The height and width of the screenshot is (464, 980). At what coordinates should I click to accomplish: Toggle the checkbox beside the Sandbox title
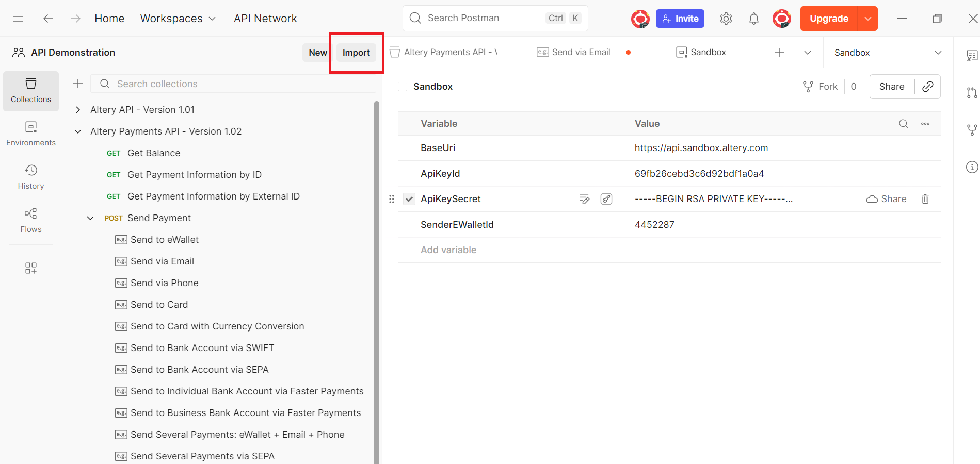[403, 87]
